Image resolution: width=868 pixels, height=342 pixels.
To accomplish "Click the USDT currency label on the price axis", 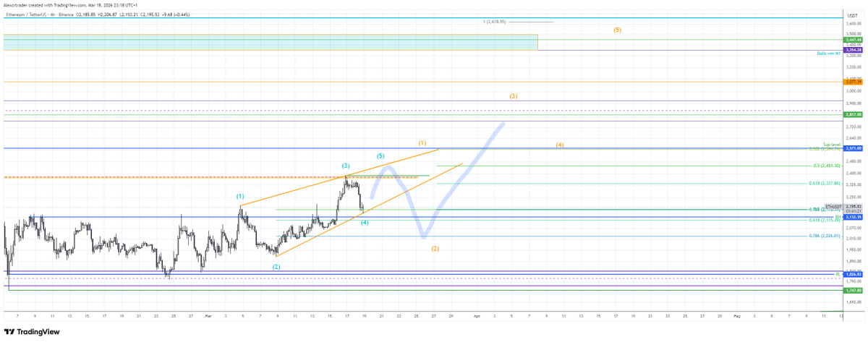I will (x=852, y=14).
